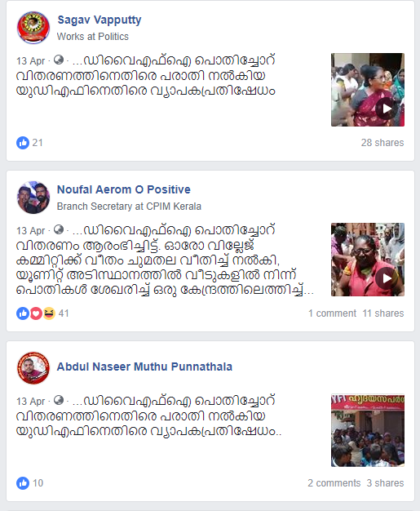View the 11 shares on Noufal's post
The image size is (420, 511).
point(383,313)
